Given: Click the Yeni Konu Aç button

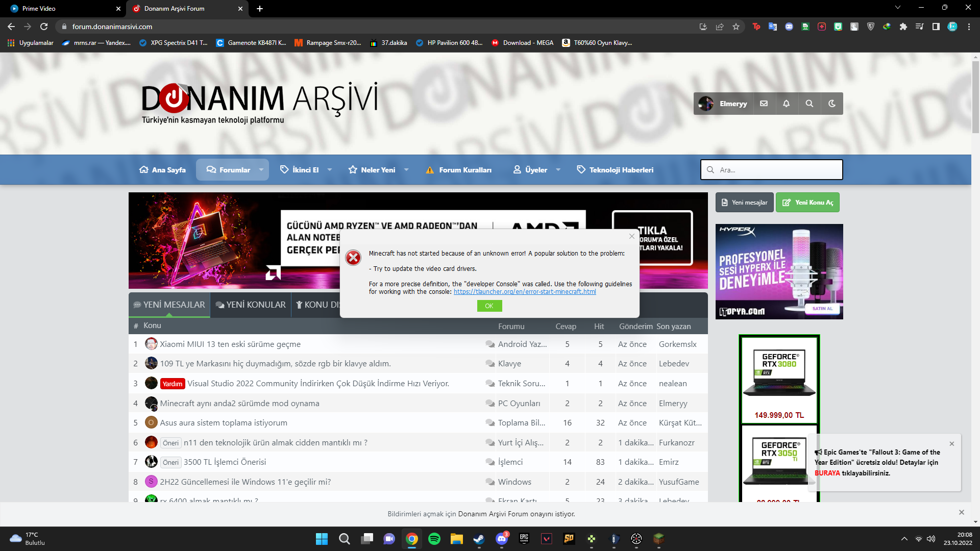Looking at the screenshot, I should click(807, 203).
